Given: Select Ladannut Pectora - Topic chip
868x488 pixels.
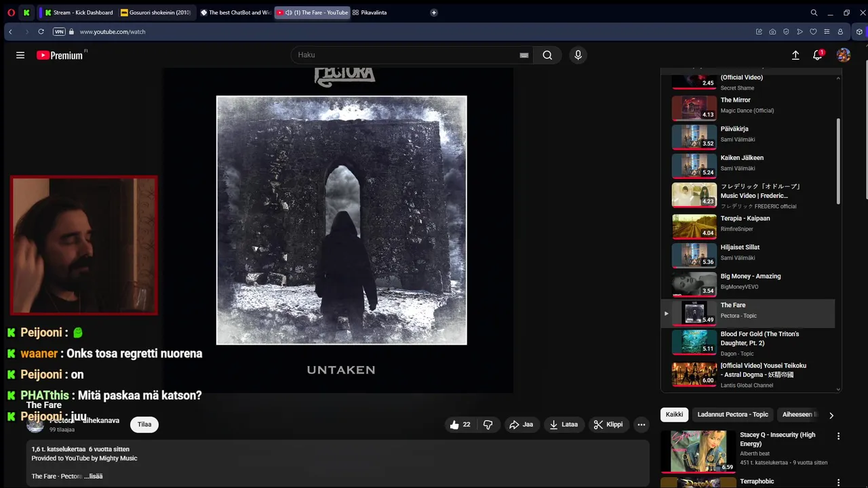Looking at the screenshot, I should tap(732, 415).
